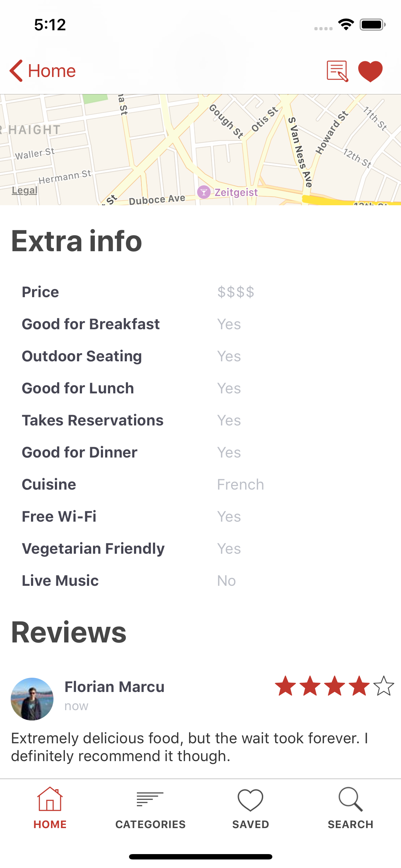
Task: Go back to Home
Action: click(51, 71)
